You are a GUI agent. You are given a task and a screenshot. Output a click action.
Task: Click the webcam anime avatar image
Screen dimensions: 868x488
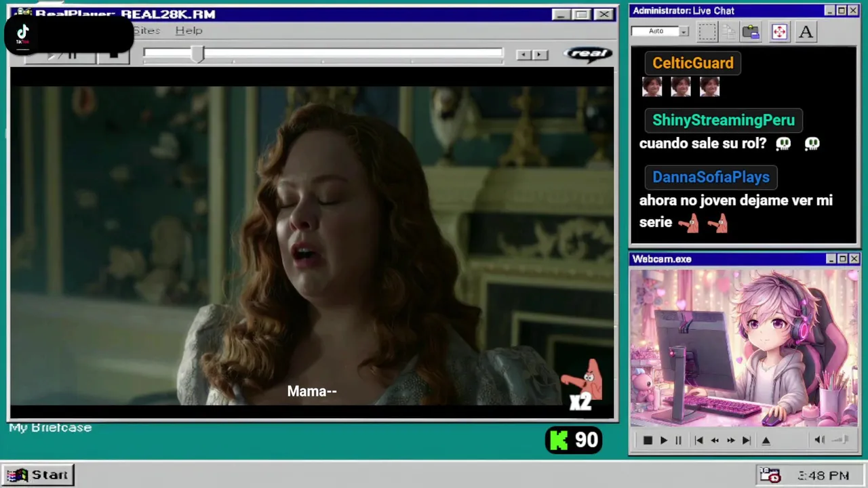click(x=744, y=348)
